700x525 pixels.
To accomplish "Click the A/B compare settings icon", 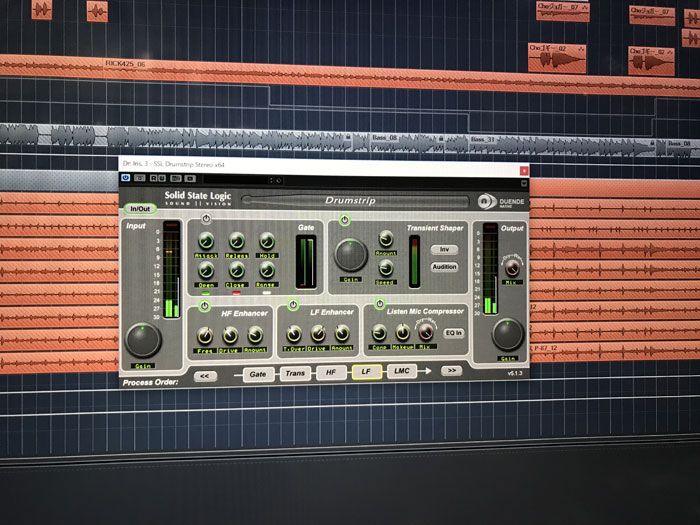I will [140, 178].
